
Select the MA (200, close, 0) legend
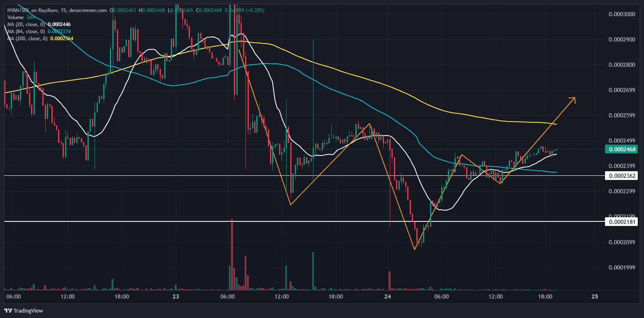coord(27,38)
